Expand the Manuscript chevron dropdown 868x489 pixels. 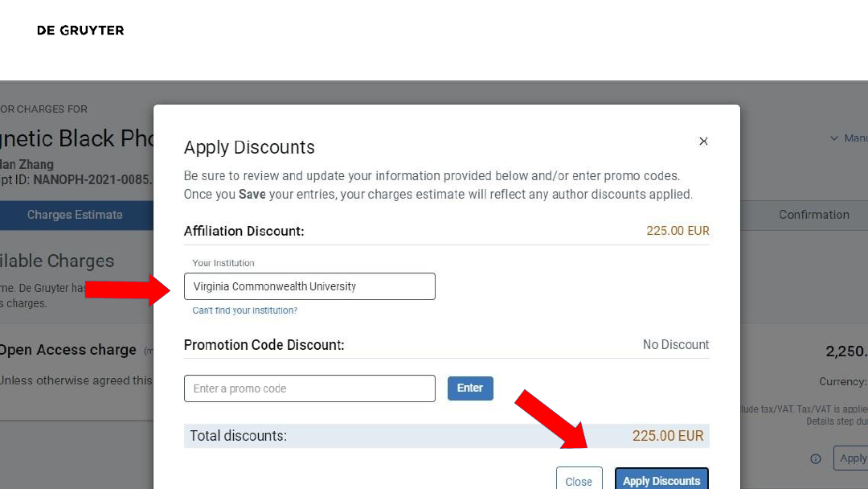[834, 138]
